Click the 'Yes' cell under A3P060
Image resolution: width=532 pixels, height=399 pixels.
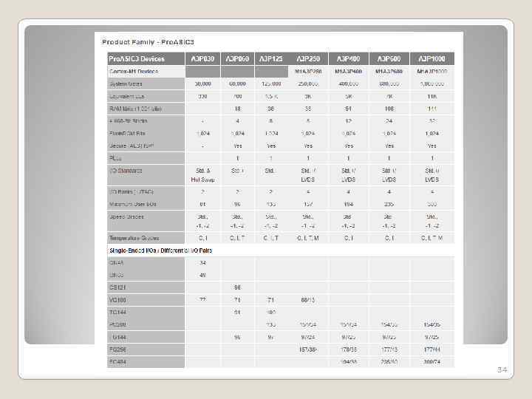237,146
